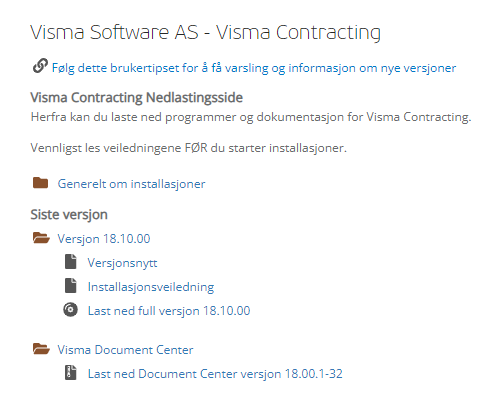Download Document Center versjon 18.00.1-32
The image size is (491, 397).
[x=215, y=374]
